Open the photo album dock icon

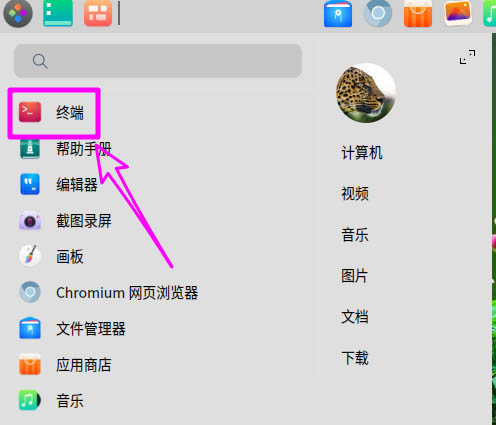coord(458,13)
